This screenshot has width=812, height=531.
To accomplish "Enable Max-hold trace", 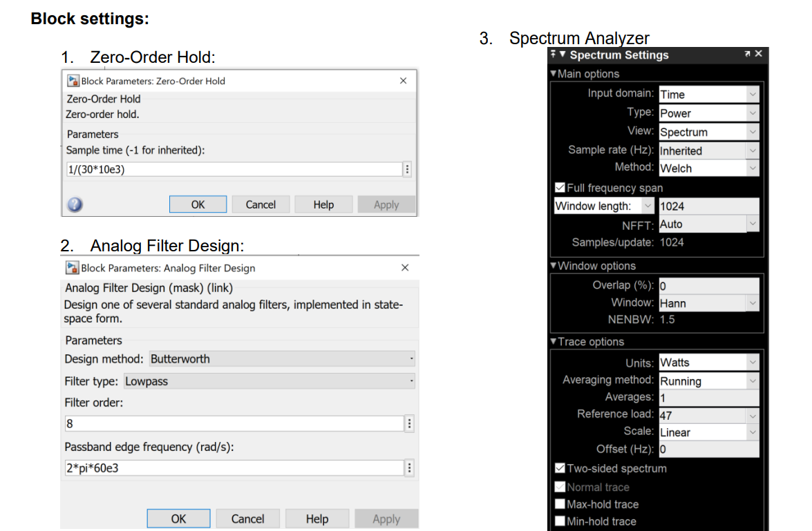I will pos(560,504).
